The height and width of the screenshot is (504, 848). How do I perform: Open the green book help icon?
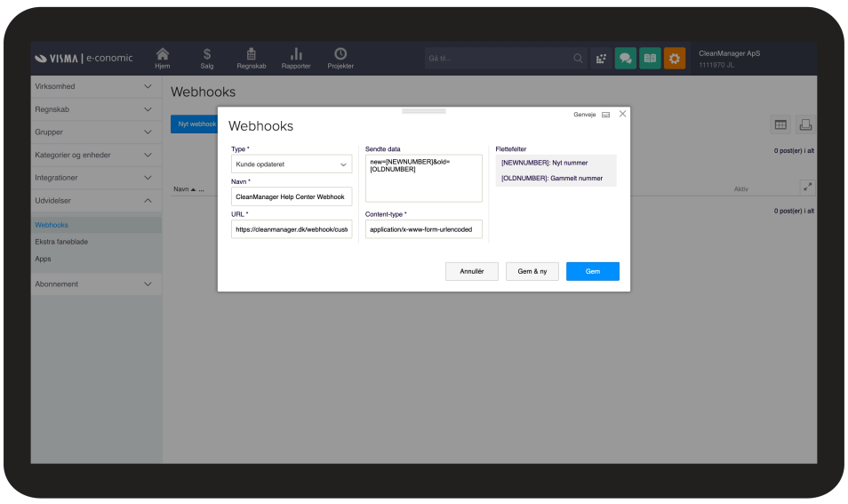coord(650,59)
